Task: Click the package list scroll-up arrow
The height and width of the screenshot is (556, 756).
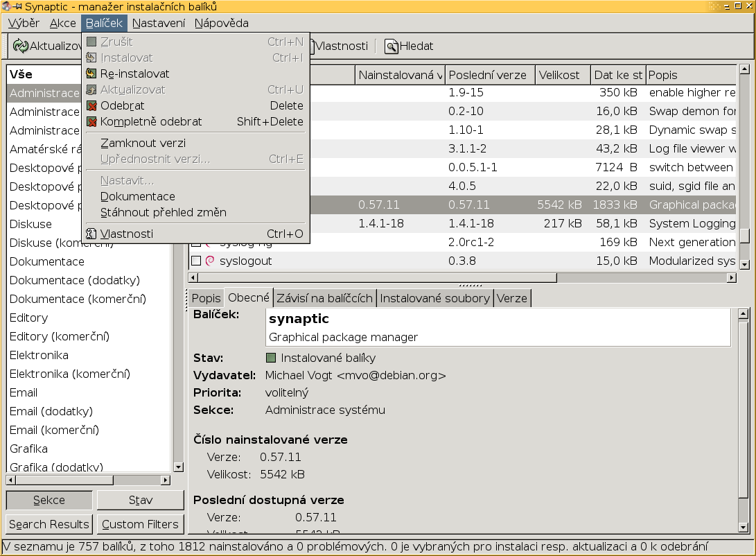Action: [744, 69]
